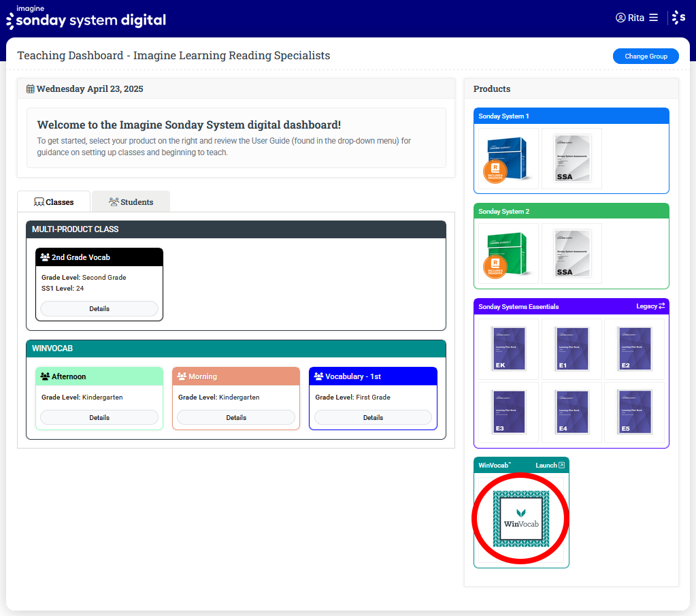Click the Sonday System Digital home logo
Image resolution: width=696 pixels, height=616 pixels.
point(86,18)
